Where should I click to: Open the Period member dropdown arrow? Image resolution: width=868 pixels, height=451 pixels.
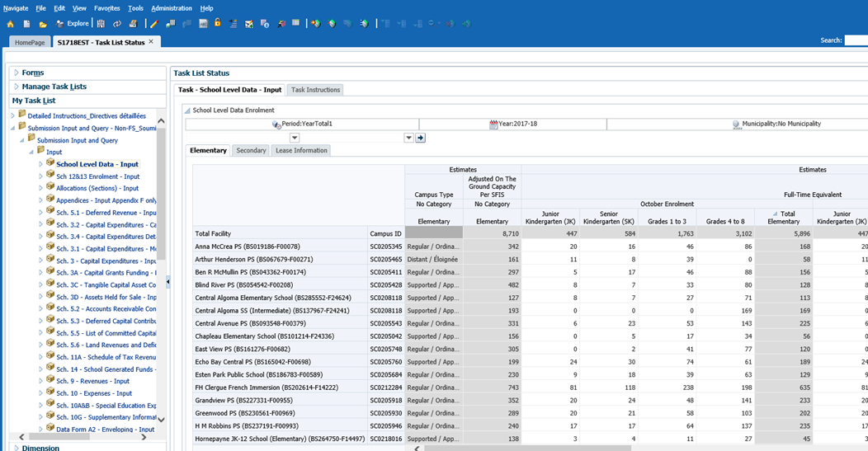point(295,138)
